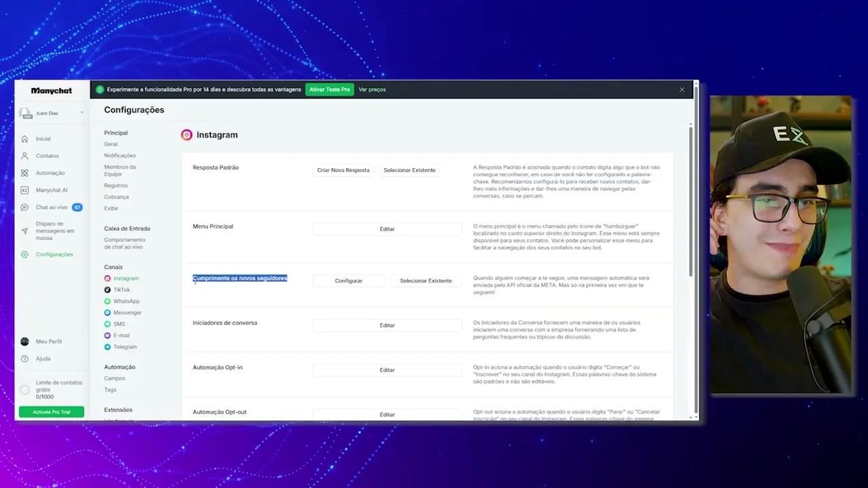Click the Ajuda question mark icon
Viewport: 868px width, 488px height.
click(24, 359)
